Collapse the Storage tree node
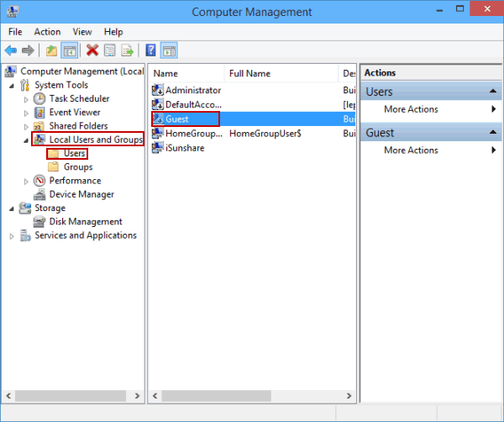The height and width of the screenshot is (422, 504). (12, 209)
